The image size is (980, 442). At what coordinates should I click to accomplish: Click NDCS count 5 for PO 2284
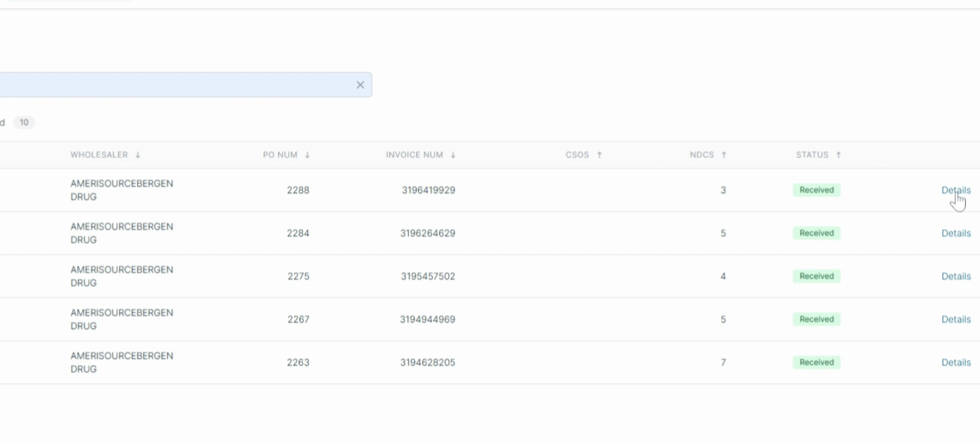point(723,233)
